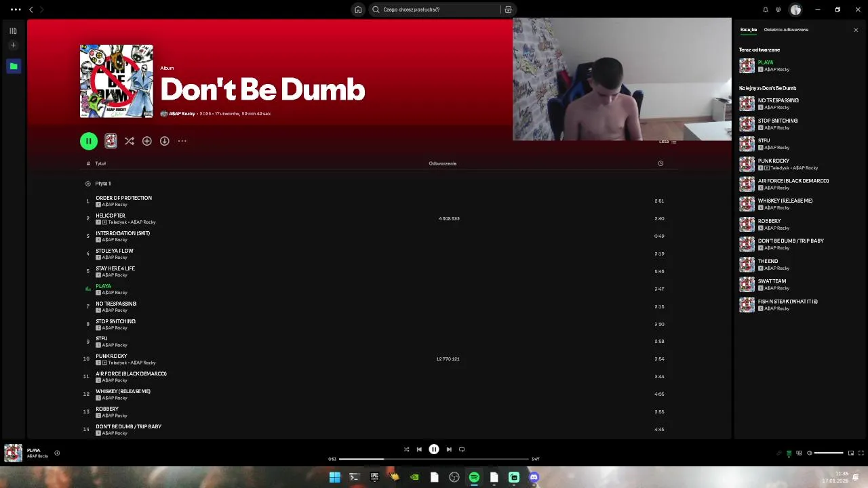Enter full screen mode
The height and width of the screenshot is (488, 868).
point(861,453)
